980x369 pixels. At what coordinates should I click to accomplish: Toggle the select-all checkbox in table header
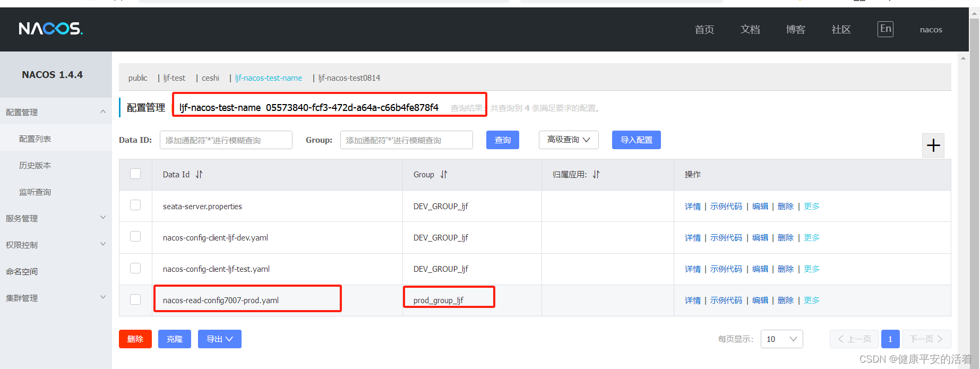coord(135,174)
